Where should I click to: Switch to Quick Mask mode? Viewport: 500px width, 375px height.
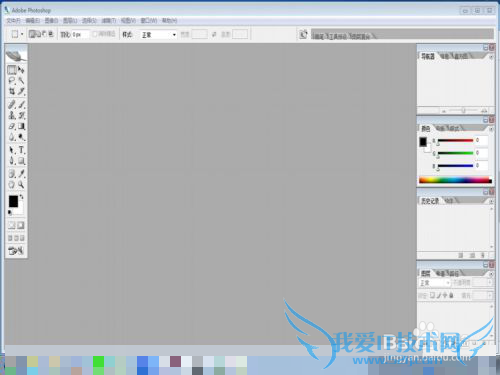coord(21,226)
